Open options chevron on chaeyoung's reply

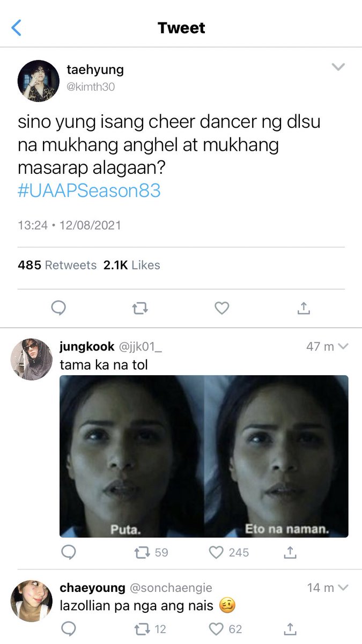pyautogui.click(x=343, y=588)
